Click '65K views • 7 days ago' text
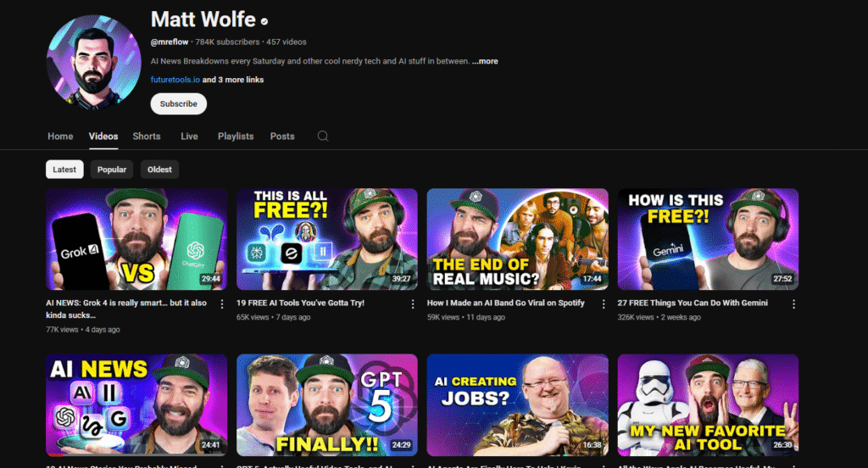This screenshot has height=468, width=868. point(274,317)
